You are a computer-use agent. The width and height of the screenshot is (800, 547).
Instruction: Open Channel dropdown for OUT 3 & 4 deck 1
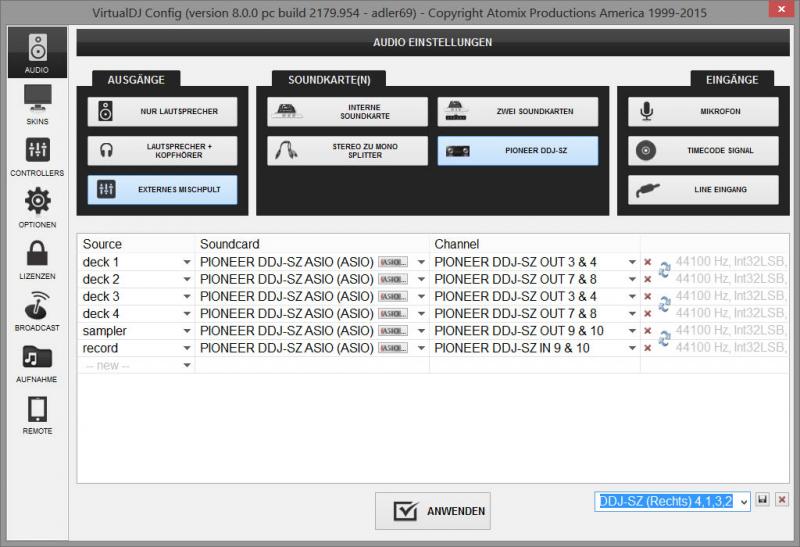[632, 262]
